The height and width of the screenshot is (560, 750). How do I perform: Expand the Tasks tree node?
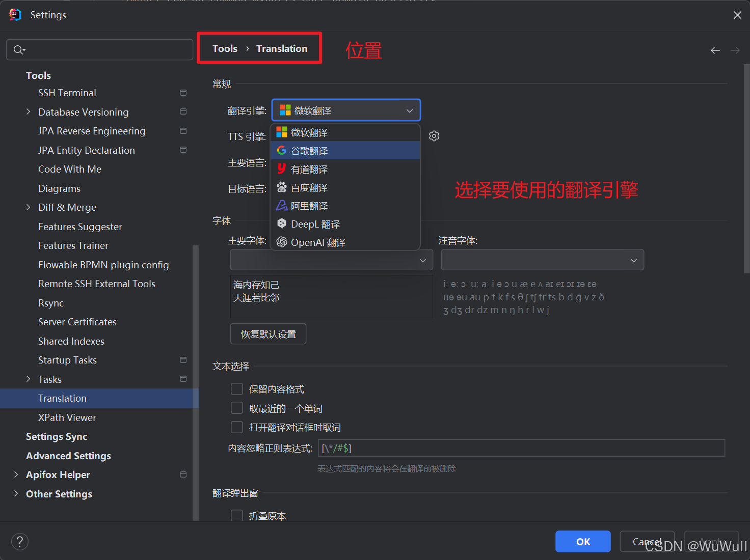point(29,379)
